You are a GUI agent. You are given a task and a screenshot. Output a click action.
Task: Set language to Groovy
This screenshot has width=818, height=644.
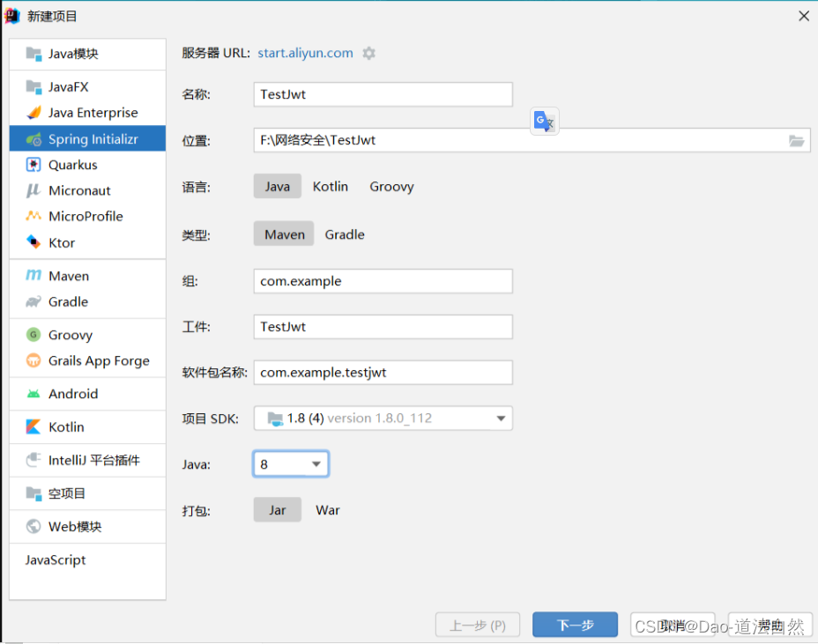[391, 186]
